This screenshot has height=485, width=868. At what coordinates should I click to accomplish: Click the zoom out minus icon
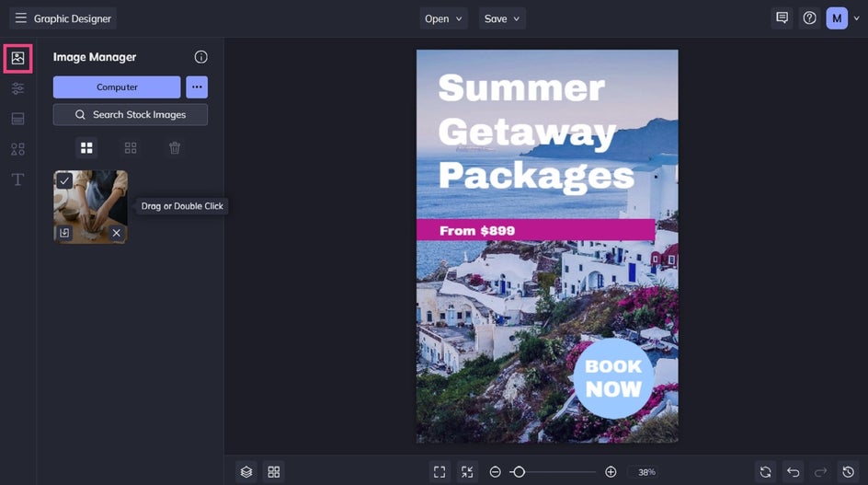(x=495, y=472)
